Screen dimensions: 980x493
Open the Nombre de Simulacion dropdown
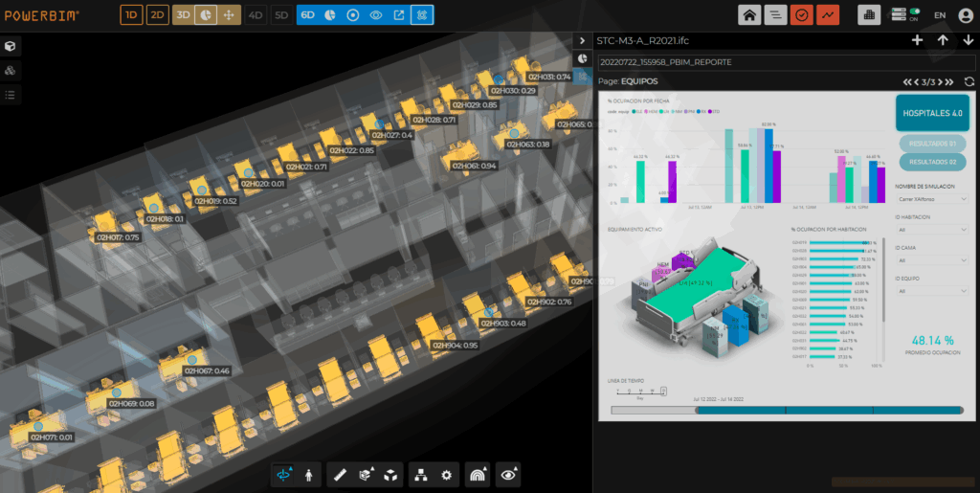click(x=932, y=199)
